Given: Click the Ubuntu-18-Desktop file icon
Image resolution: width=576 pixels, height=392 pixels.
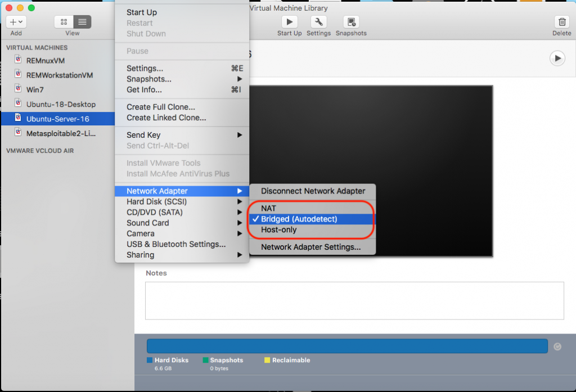Looking at the screenshot, I should [18, 103].
